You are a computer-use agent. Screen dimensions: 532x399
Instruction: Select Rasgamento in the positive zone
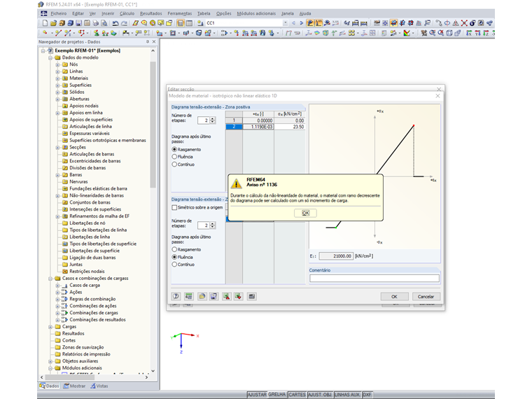point(174,149)
